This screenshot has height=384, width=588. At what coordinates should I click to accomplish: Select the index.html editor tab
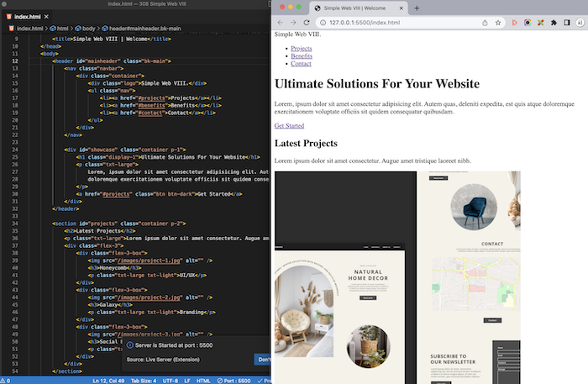pyautogui.click(x=28, y=17)
